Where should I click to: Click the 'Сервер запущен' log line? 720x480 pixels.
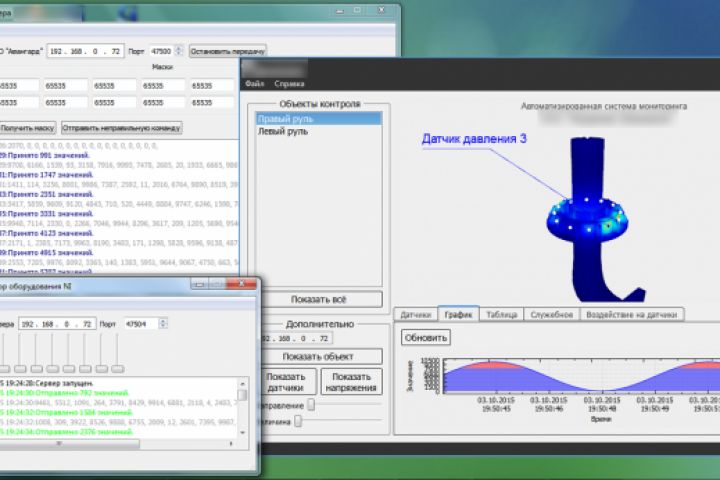click(46, 383)
